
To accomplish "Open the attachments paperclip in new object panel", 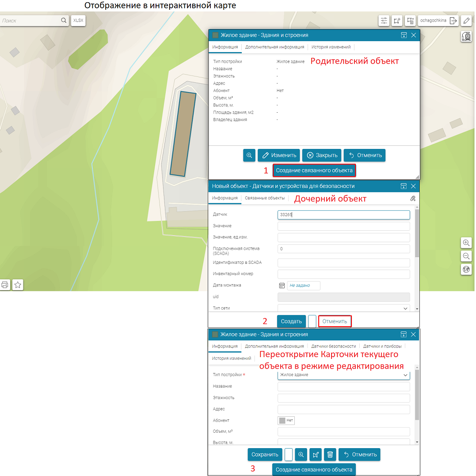I will [x=413, y=199].
